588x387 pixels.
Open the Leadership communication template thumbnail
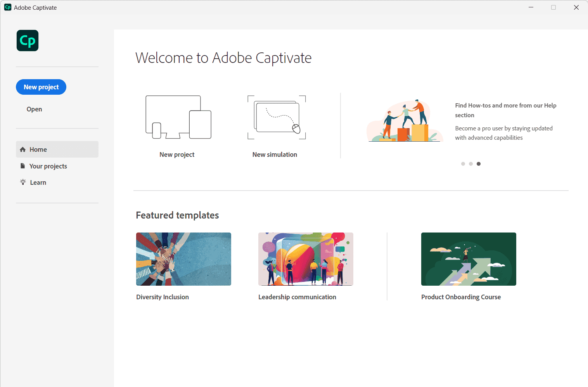pos(306,259)
